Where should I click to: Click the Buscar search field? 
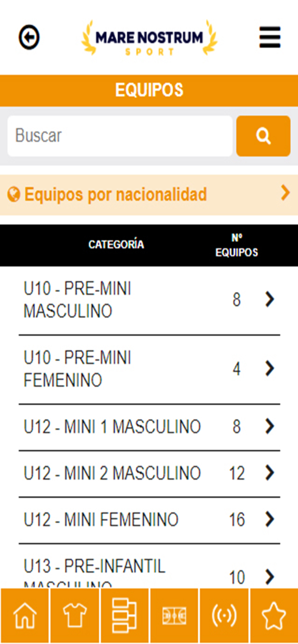point(120,136)
